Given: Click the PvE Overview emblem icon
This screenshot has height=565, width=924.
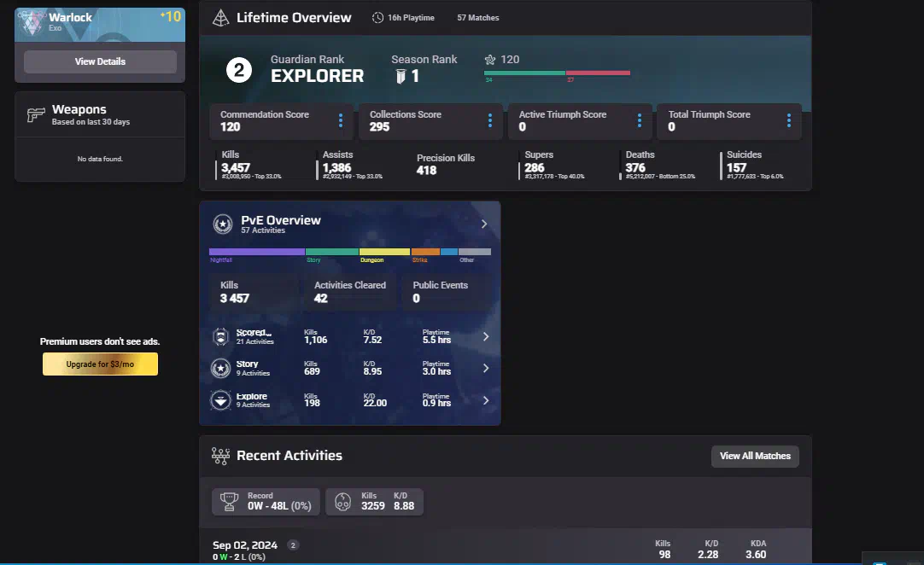Looking at the screenshot, I should (x=222, y=224).
